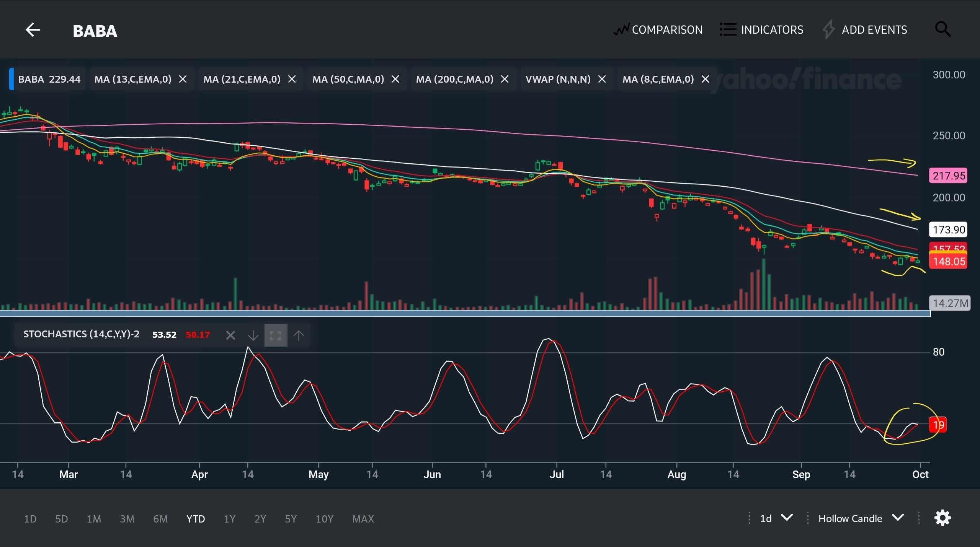Open the 1d interval dropdown
The height and width of the screenshot is (547, 980).
tap(776, 518)
